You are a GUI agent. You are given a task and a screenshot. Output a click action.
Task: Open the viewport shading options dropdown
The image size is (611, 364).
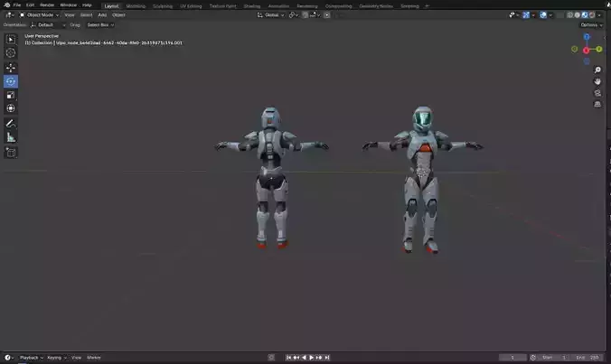(599, 15)
